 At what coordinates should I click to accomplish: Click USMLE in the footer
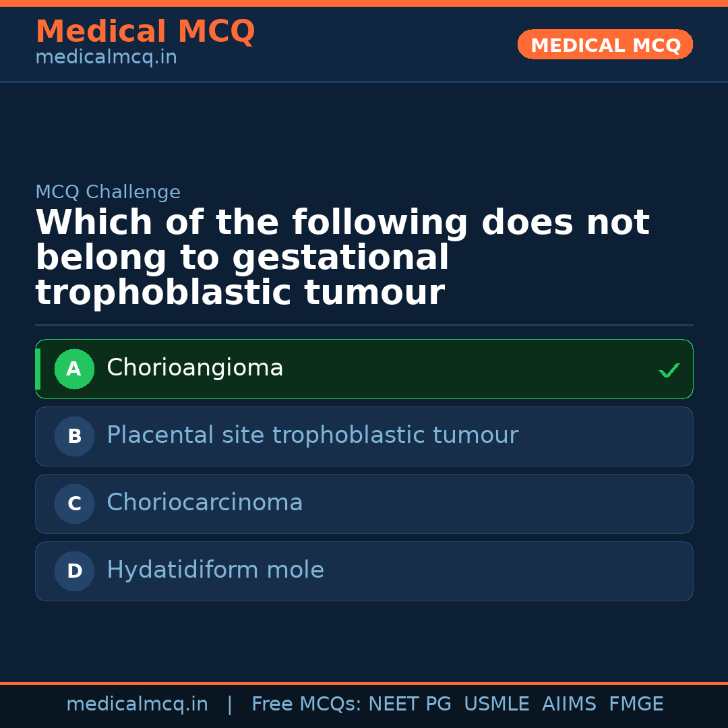click(x=496, y=704)
